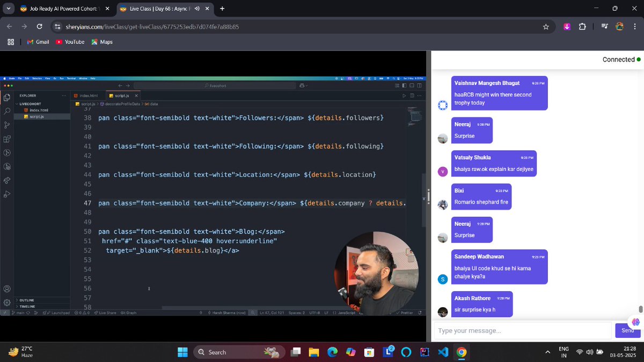Open Microsoft Edge from the taskbar
The height and width of the screenshot is (362, 644).
point(332,352)
